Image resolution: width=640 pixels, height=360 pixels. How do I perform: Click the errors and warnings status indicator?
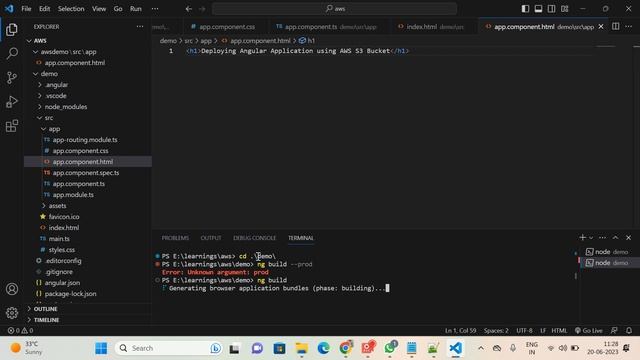point(20,331)
